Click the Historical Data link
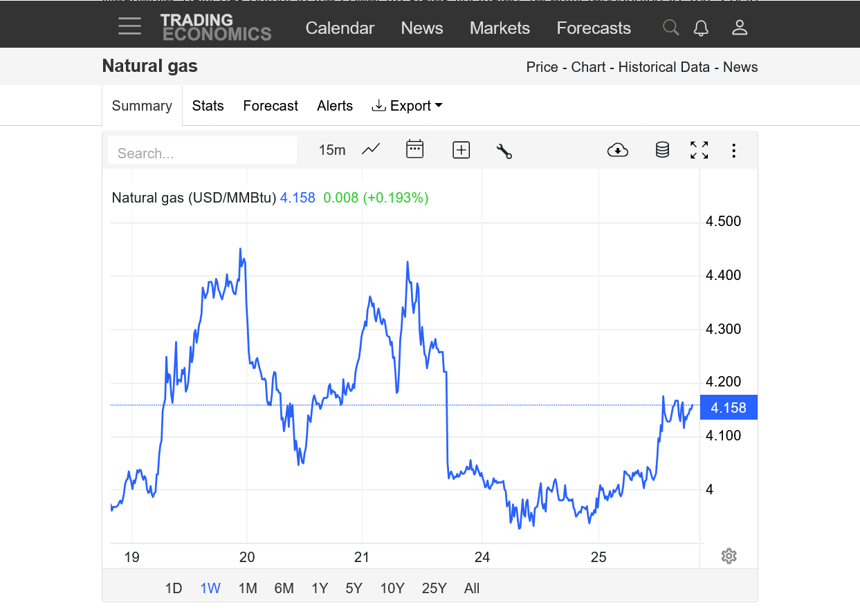860x616 pixels. tap(664, 67)
